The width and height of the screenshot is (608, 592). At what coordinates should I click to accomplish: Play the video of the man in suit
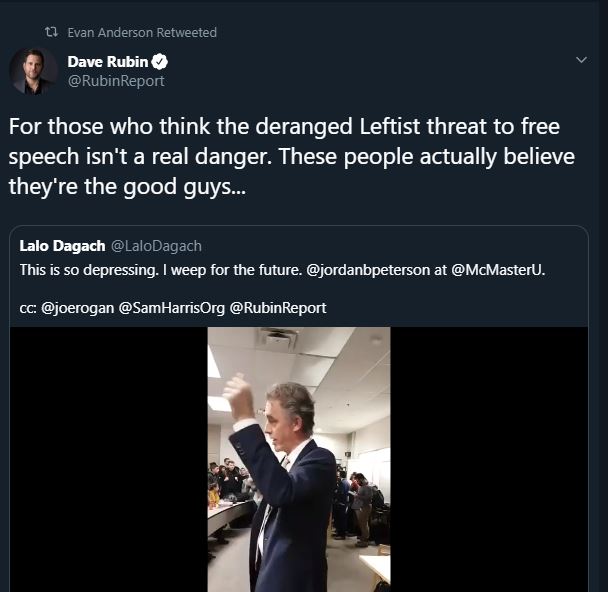pos(299,459)
